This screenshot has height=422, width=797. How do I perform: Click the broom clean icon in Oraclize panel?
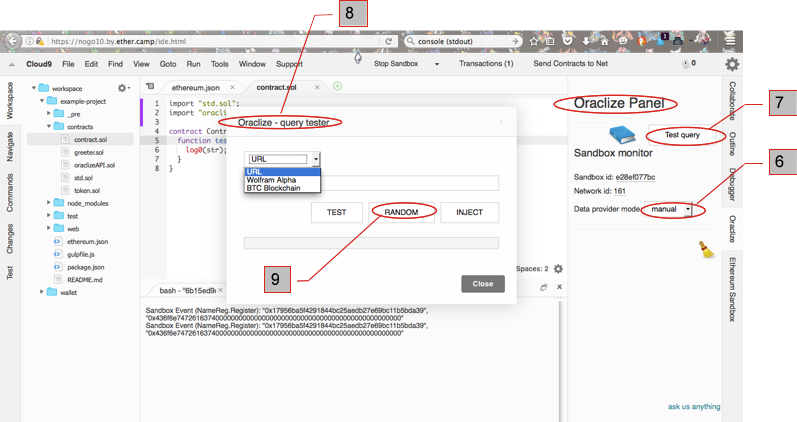706,250
